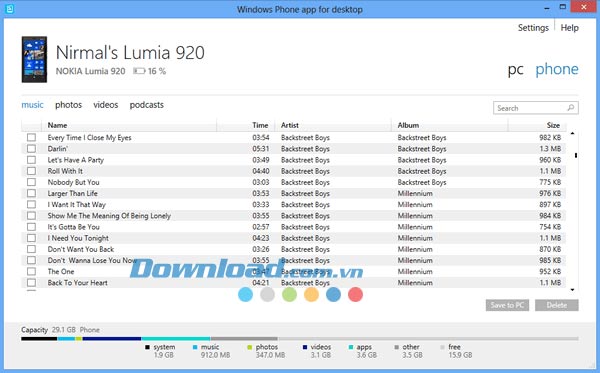Sort list by Time column header
The width and height of the screenshot is (600, 373).
[x=260, y=125]
